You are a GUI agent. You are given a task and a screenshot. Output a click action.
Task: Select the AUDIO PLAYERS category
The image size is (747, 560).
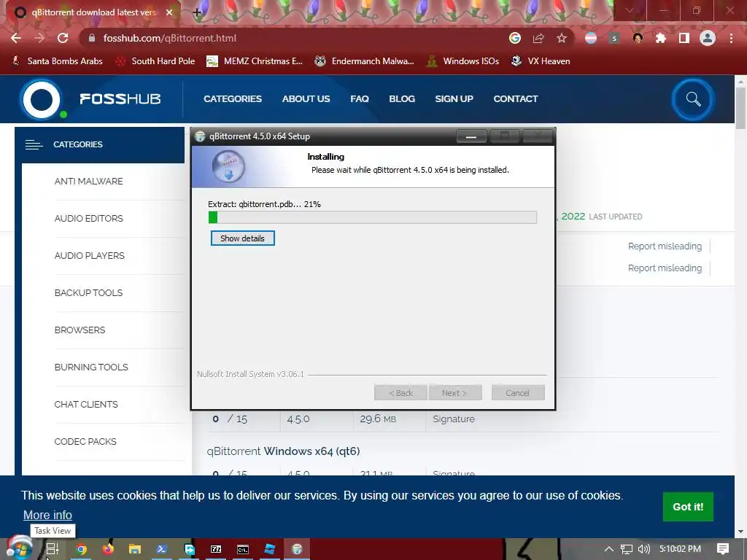coord(90,256)
